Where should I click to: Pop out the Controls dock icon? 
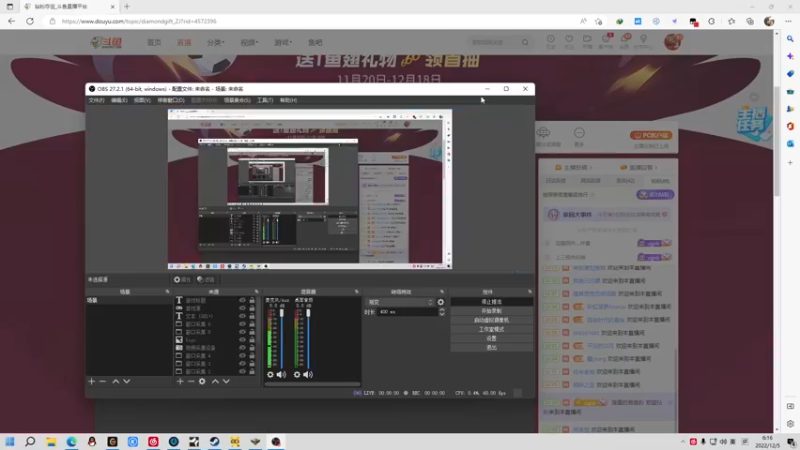530,292
